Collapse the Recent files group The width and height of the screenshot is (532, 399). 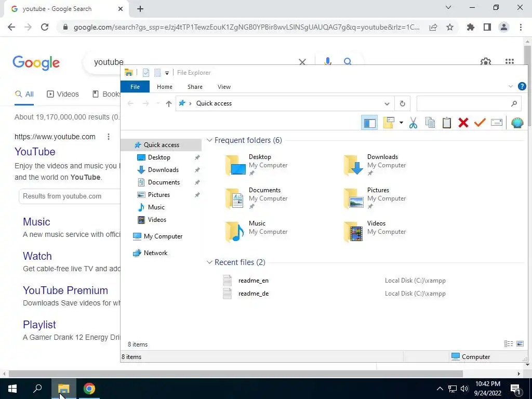209,262
